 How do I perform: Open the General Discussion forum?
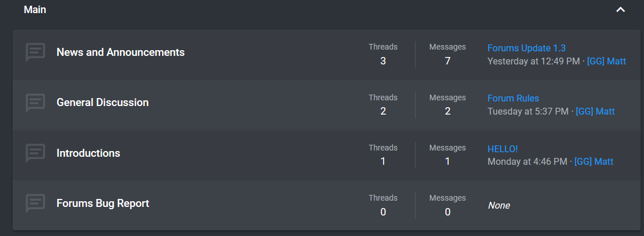[102, 103]
